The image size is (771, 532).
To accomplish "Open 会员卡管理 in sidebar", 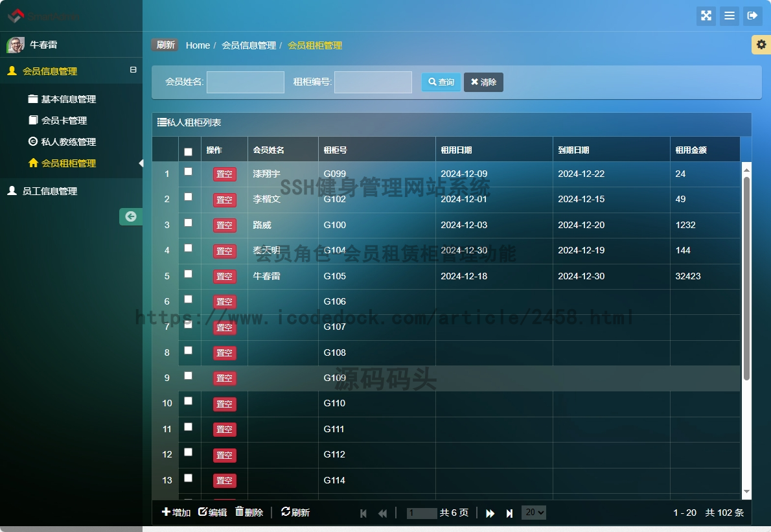I will 58,121.
